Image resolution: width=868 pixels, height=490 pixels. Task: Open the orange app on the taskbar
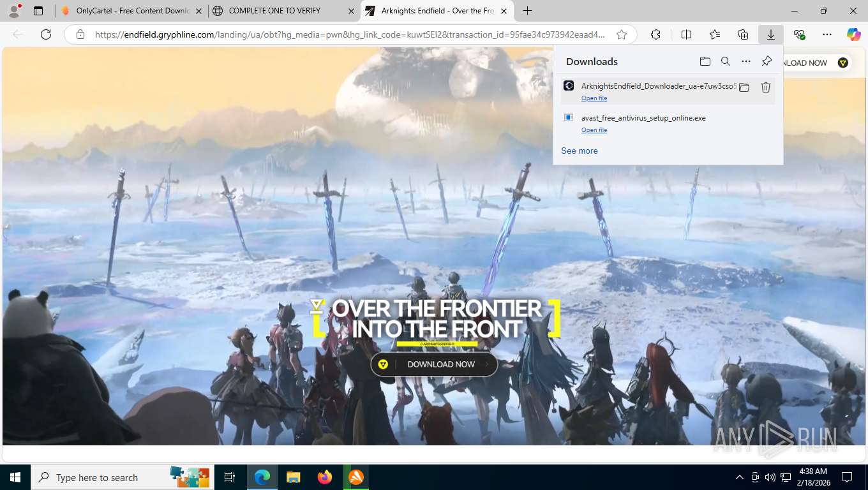(355, 477)
